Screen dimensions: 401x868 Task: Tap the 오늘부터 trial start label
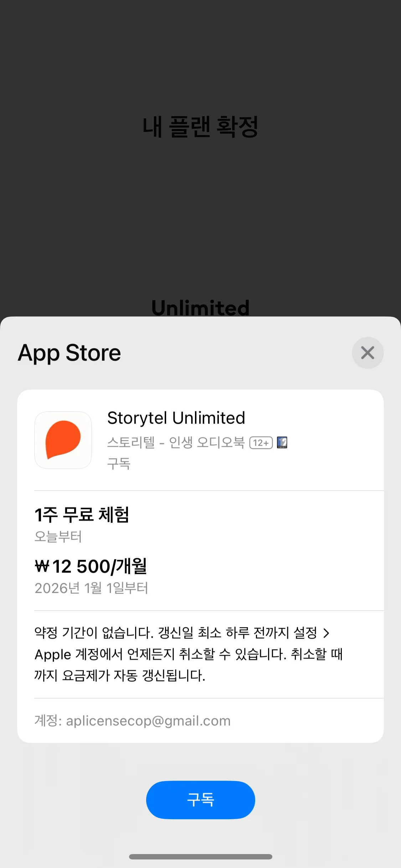(58, 536)
